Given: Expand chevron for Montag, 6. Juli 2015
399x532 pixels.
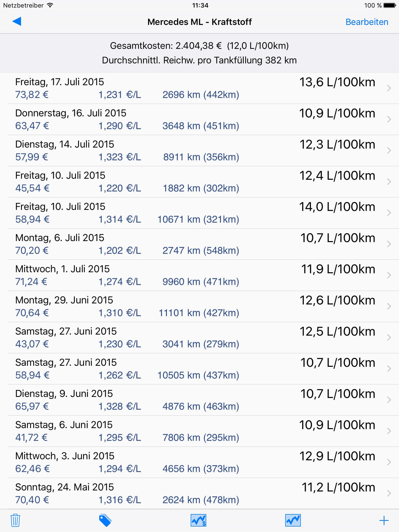Looking at the screenshot, I should [389, 244].
